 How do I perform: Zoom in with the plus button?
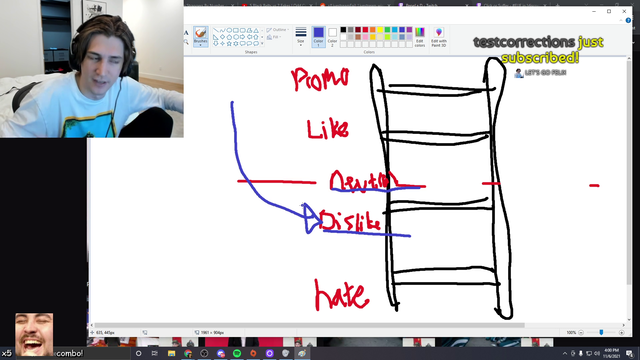(x=622, y=333)
